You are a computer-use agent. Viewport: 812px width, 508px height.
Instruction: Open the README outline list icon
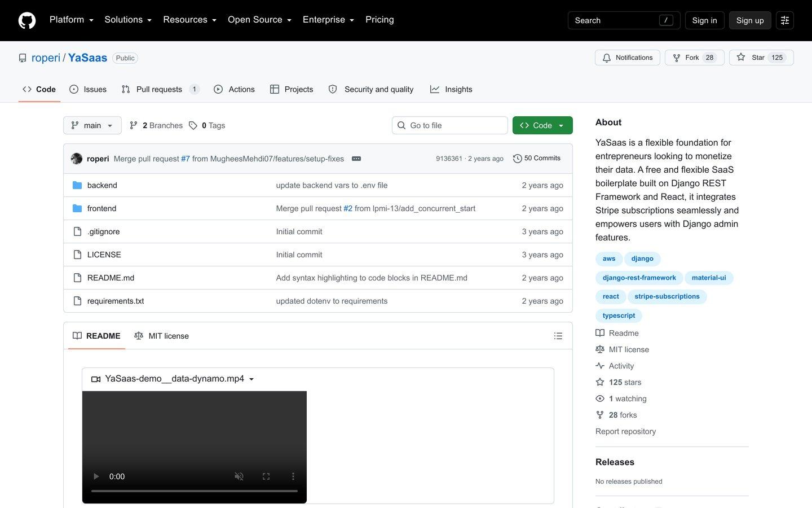click(x=558, y=336)
